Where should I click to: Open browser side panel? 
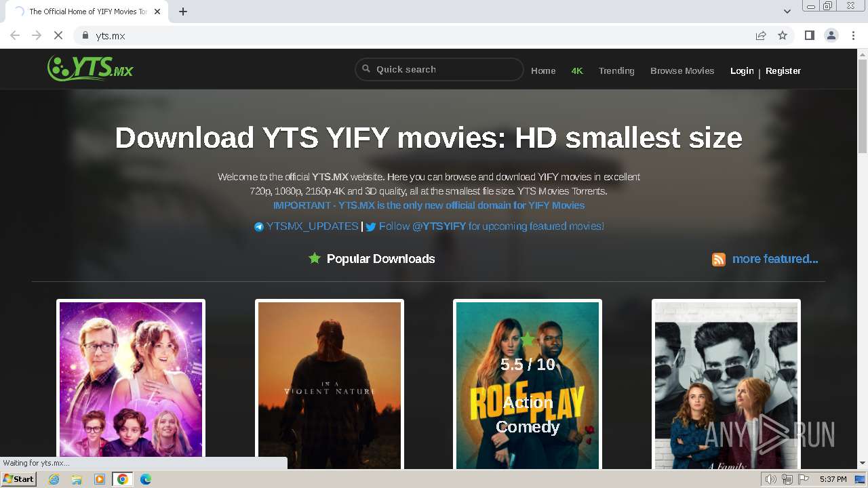click(810, 35)
